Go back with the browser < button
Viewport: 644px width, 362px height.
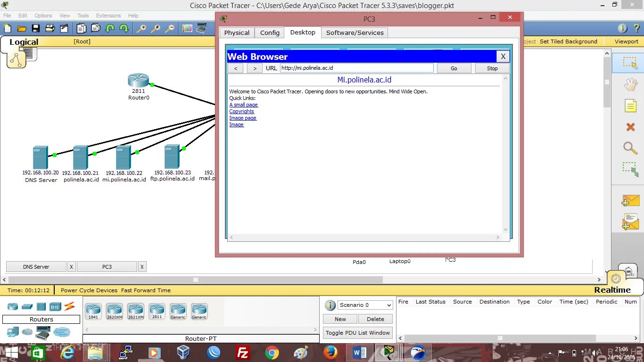tap(235, 68)
